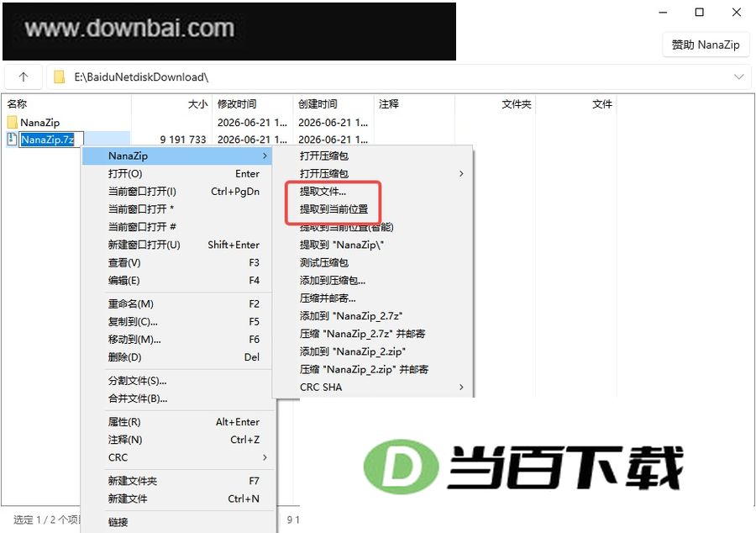Screen dimensions: 756x533
Task: Click the NanaZip.7z archive file icon
Action: pyautogui.click(x=13, y=140)
